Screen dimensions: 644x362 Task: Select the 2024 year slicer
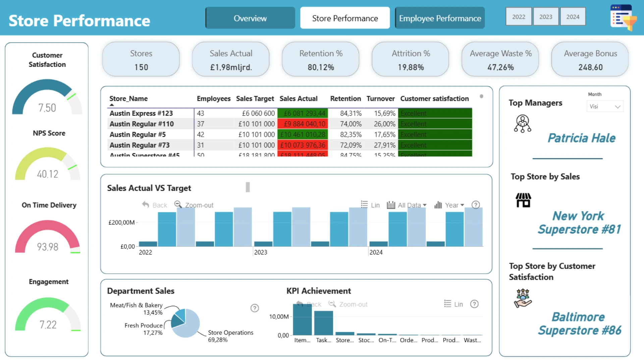pyautogui.click(x=573, y=17)
